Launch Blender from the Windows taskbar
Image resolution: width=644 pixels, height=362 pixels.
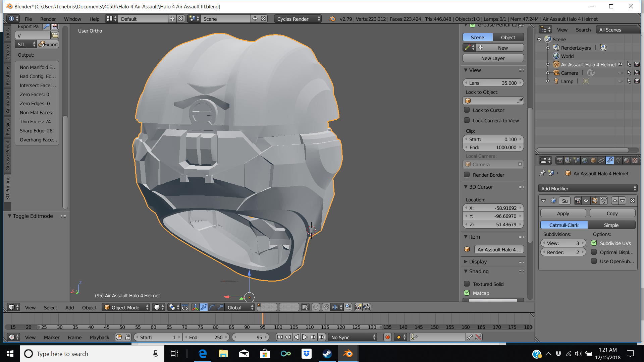[348, 354]
